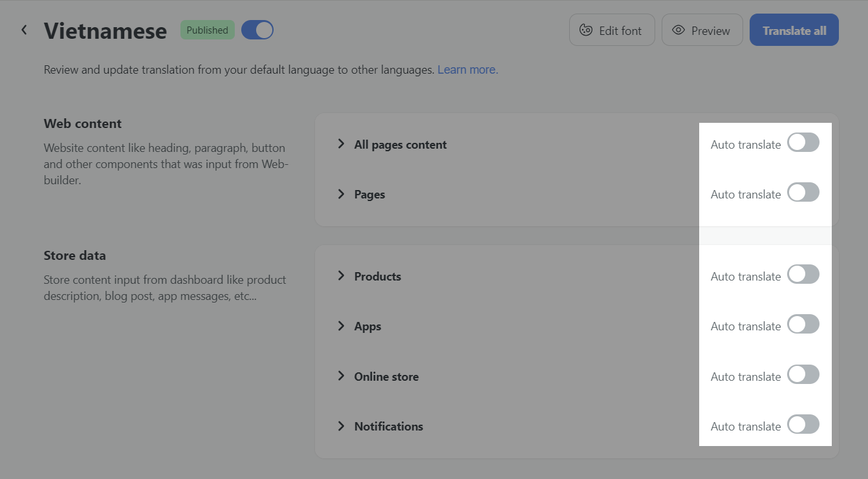Expand the Online store chevron
The height and width of the screenshot is (479, 868).
pos(341,376)
